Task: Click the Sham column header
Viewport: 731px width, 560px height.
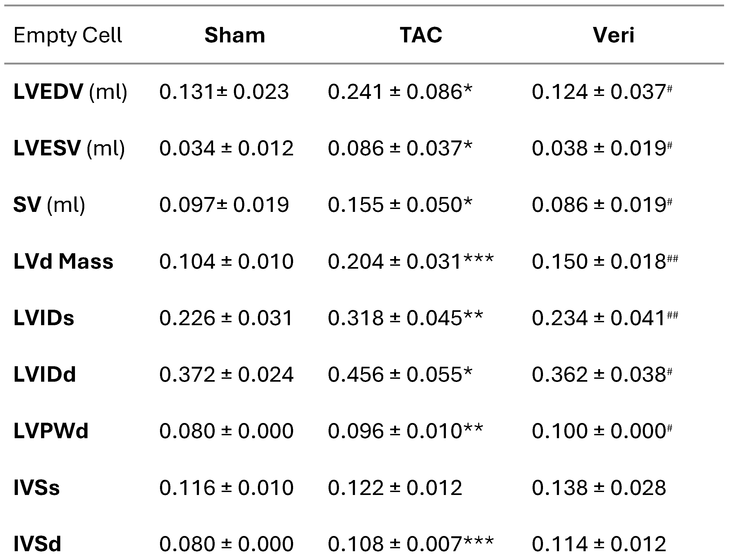Action: pyautogui.click(x=234, y=35)
